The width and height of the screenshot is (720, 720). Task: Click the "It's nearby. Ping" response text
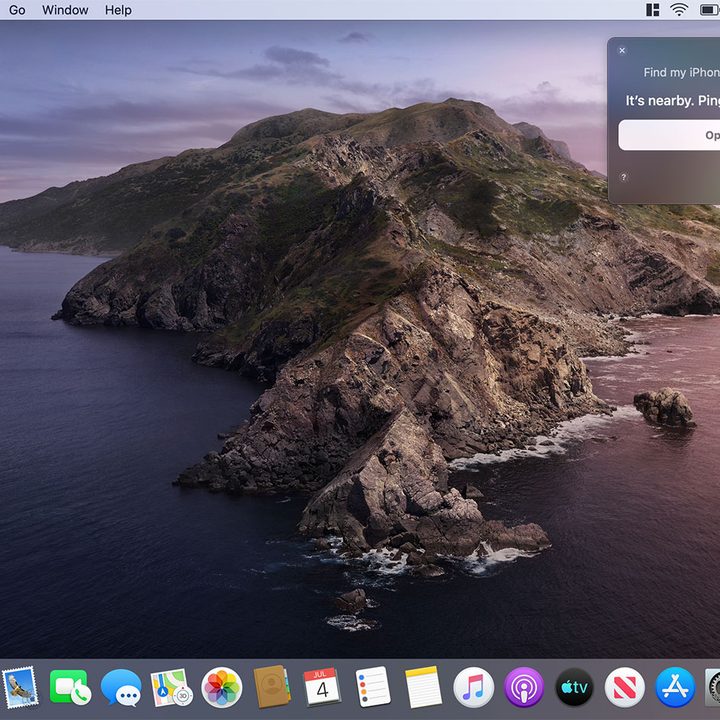672,101
